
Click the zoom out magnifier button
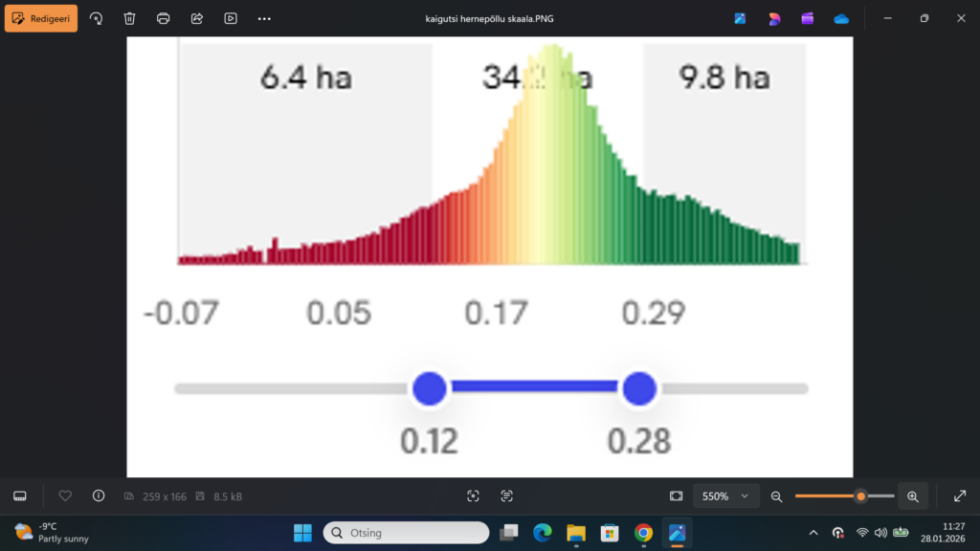pos(776,496)
